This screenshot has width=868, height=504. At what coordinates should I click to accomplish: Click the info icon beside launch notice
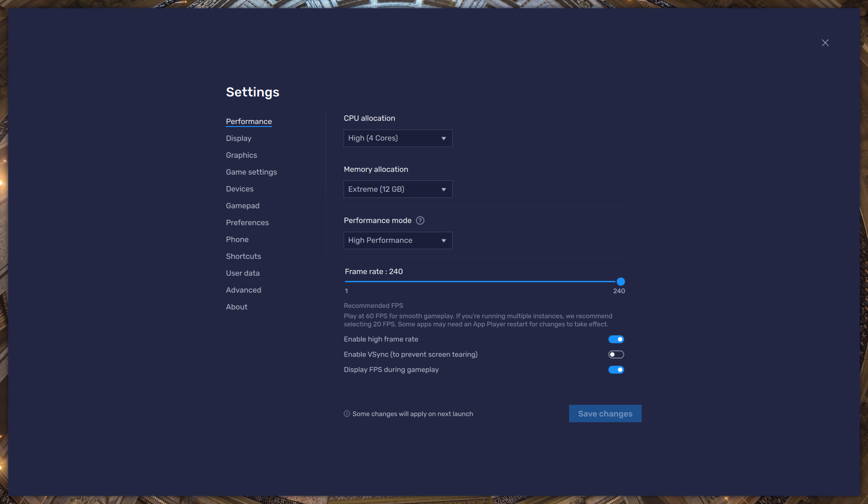point(347,414)
